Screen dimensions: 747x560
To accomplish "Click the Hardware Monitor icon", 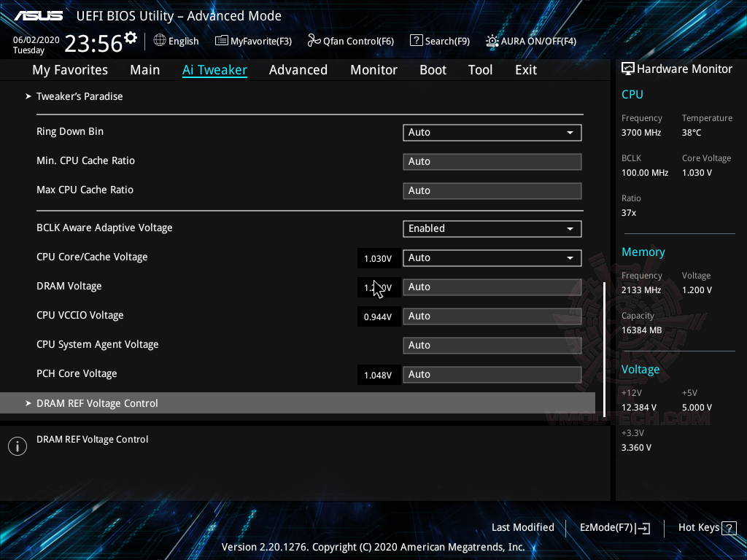I will tap(627, 69).
